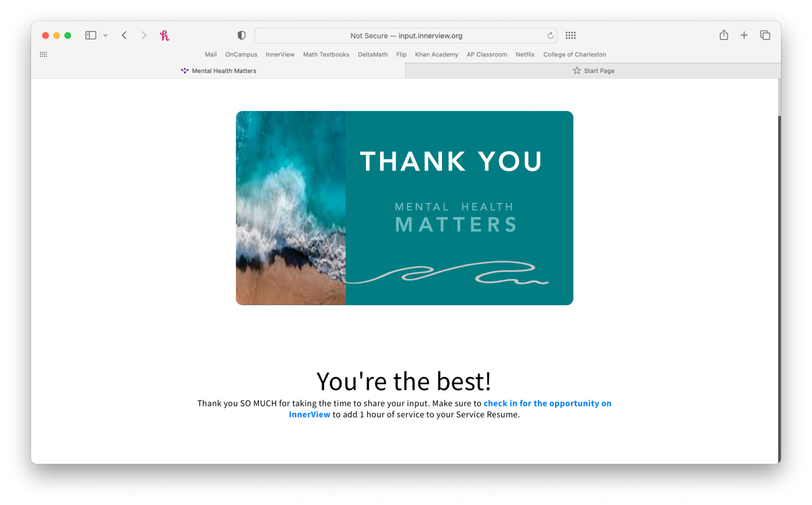Open the Mail bookmark
The image size is (812, 505).
tap(211, 55)
